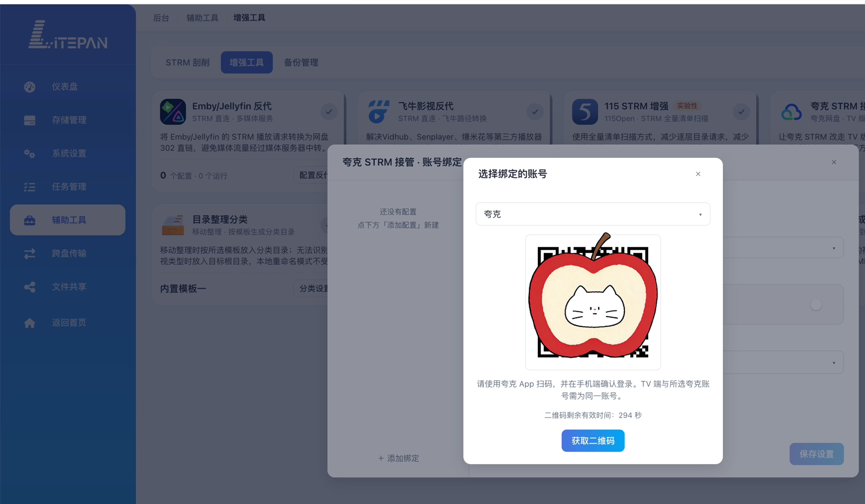The image size is (865, 504).
Task: Open the 仪表盘 dashboard icon
Action: (x=30, y=86)
